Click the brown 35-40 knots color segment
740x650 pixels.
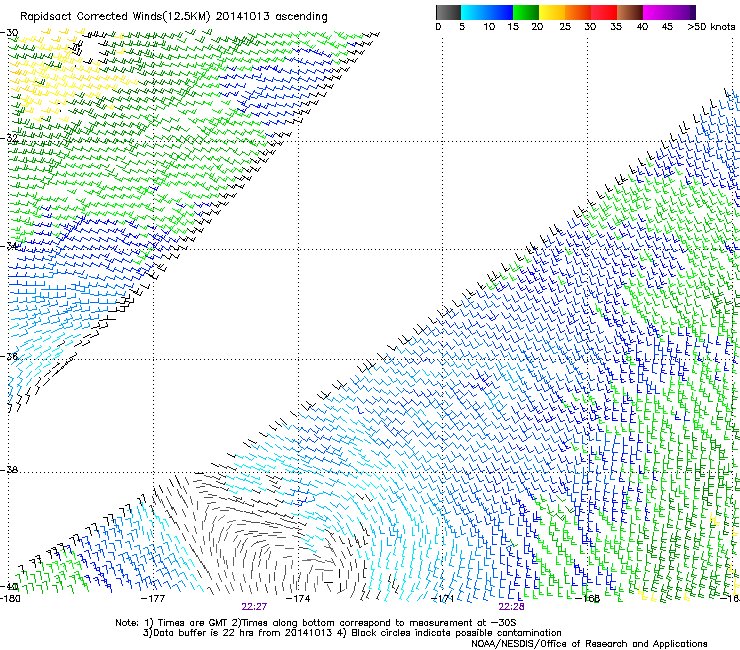[x=630, y=12]
